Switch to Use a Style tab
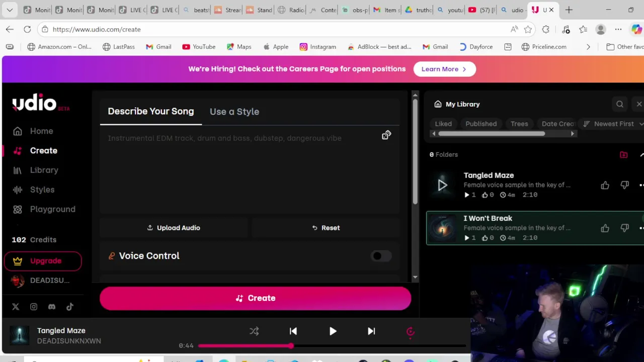This screenshot has width=644, height=362. (x=234, y=112)
